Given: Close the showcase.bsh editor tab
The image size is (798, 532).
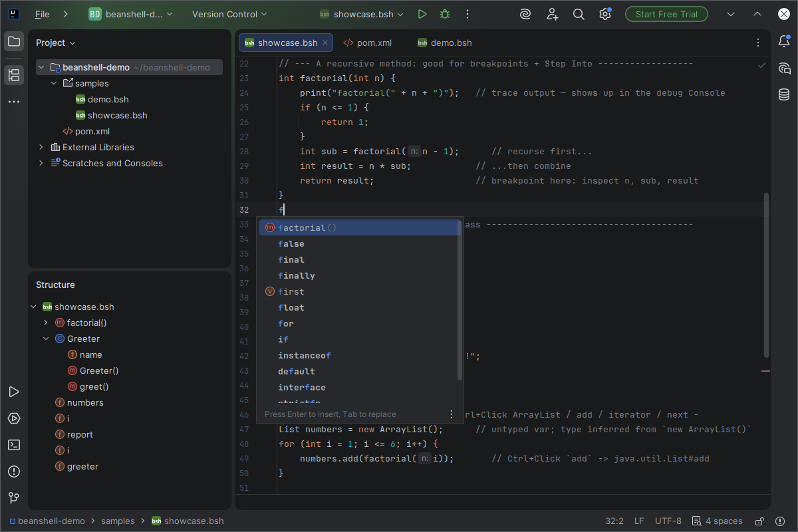Looking at the screenshot, I should [x=325, y=43].
